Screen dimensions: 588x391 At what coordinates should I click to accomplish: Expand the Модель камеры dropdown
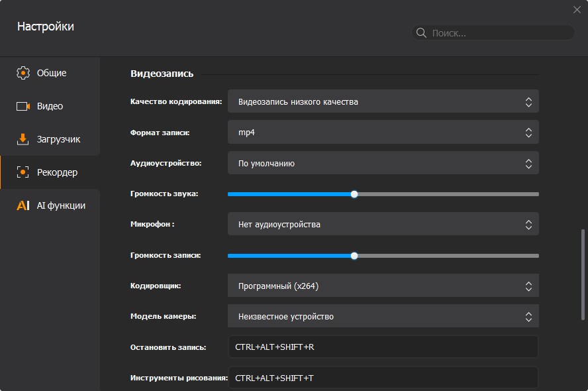[383, 316]
